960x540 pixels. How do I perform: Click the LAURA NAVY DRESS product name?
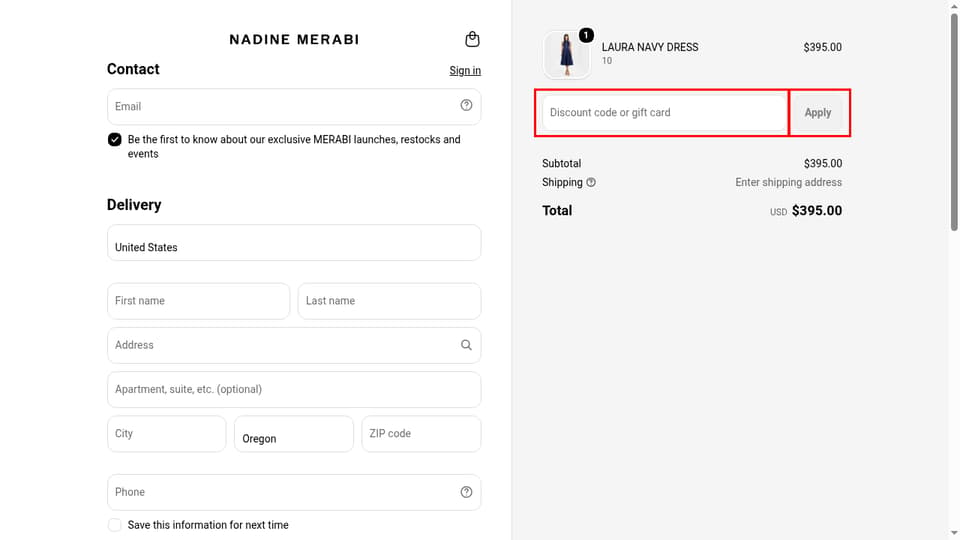pos(650,47)
